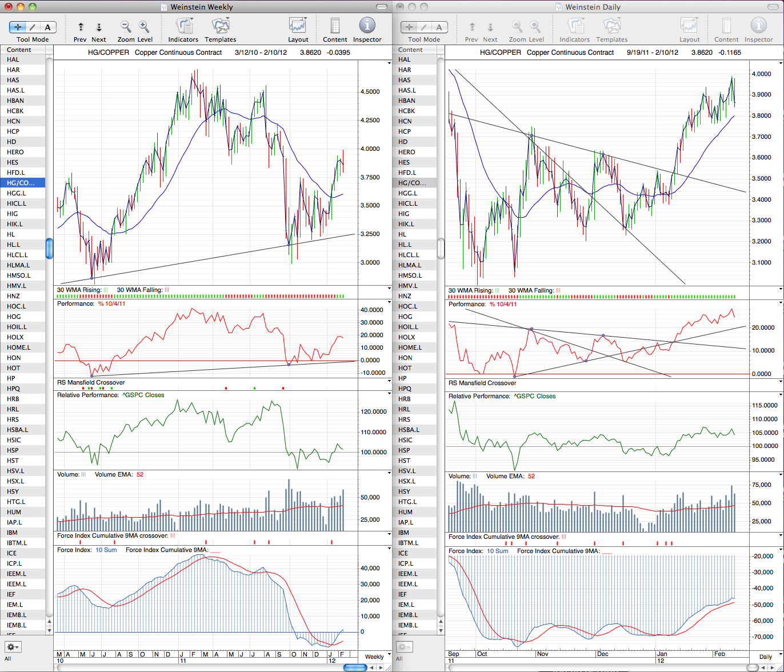The height and width of the screenshot is (672, 784).
Task: Select the crosshair tool mode in Weinstein Weekly
Action: tap(18, 27)
